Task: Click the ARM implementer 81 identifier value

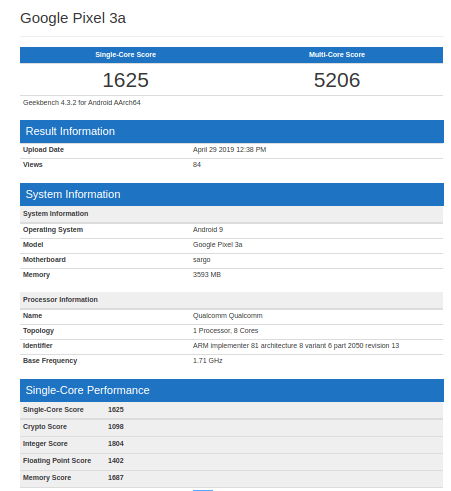Action: 296,346
